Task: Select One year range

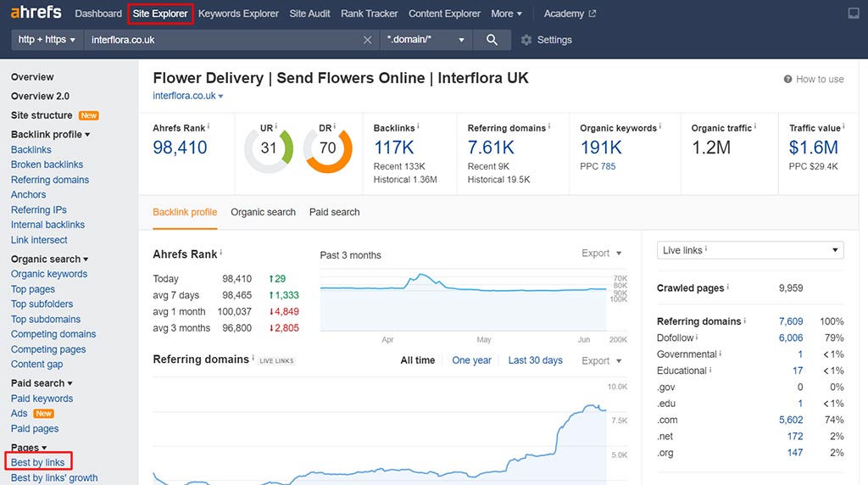Action: [x=471, y=360]
